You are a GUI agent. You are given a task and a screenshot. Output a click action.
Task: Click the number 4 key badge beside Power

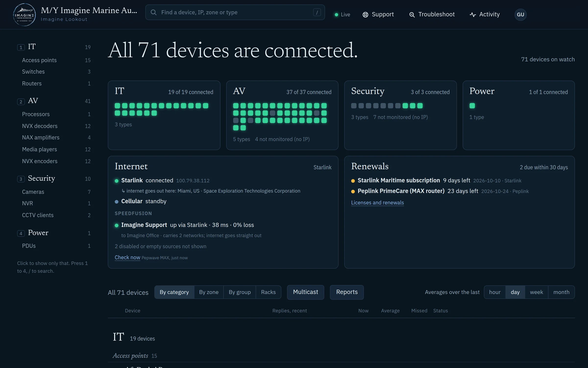(x=21, y=233)
